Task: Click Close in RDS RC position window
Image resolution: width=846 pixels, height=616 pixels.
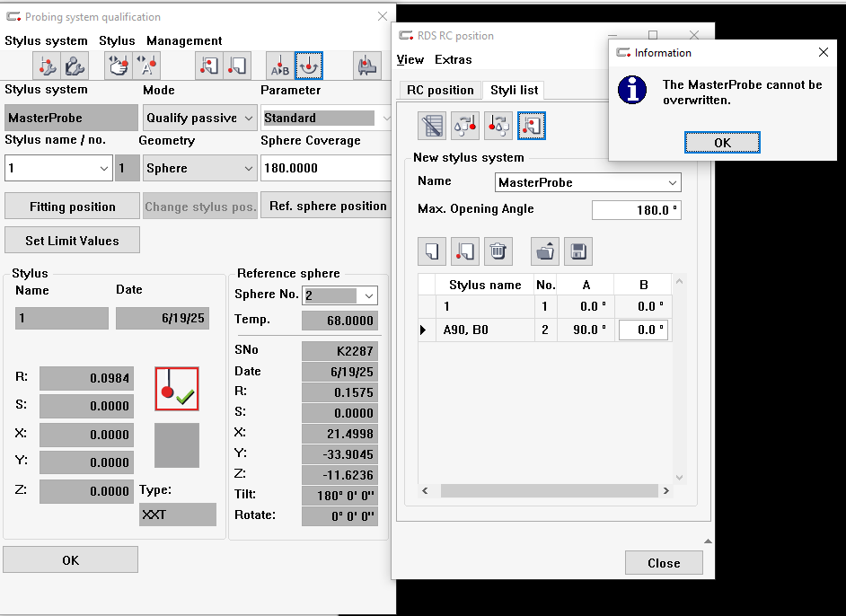Action: click(665, 563)
